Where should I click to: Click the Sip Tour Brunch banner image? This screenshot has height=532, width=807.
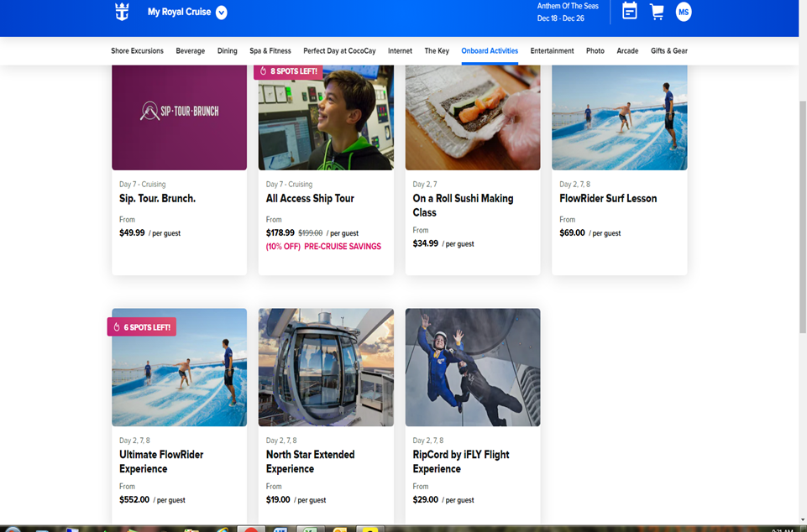[179, 117]
